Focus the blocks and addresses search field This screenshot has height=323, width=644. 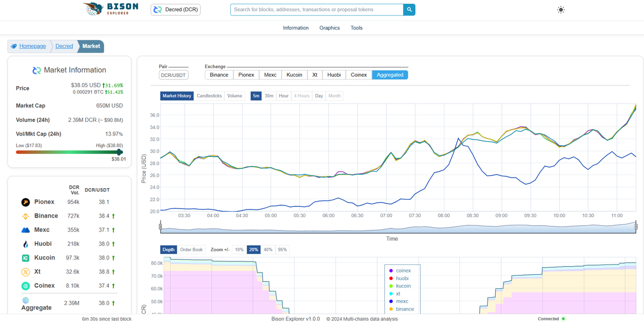317,10
